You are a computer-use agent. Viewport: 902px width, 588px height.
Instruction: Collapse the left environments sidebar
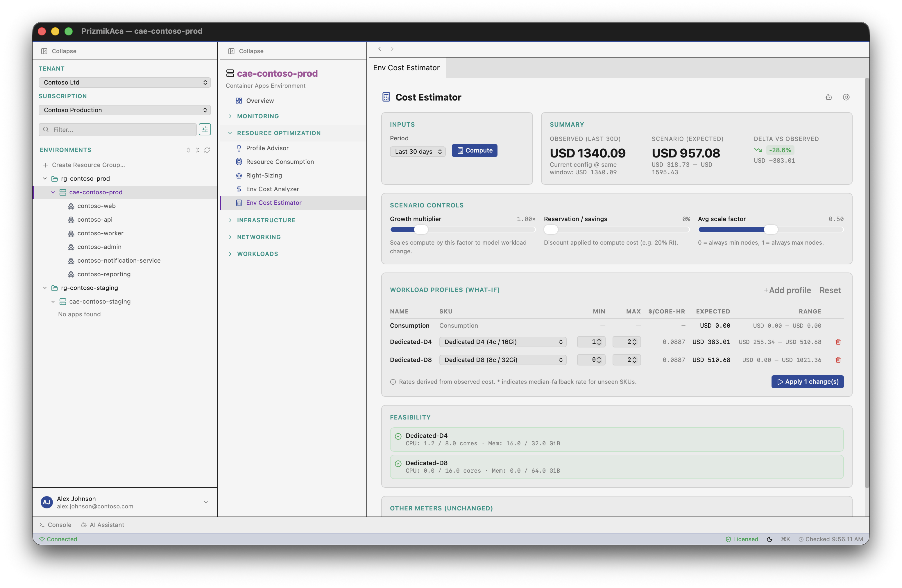pos(59,51)
